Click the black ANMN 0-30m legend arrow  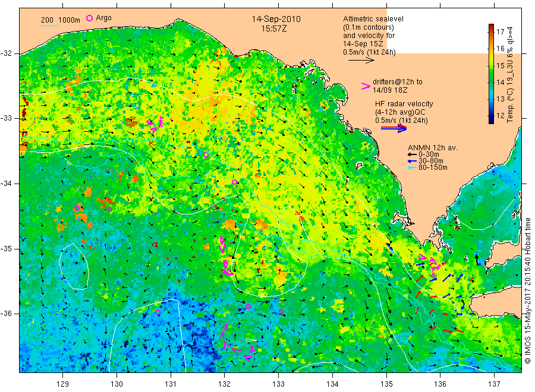(412, 154)
